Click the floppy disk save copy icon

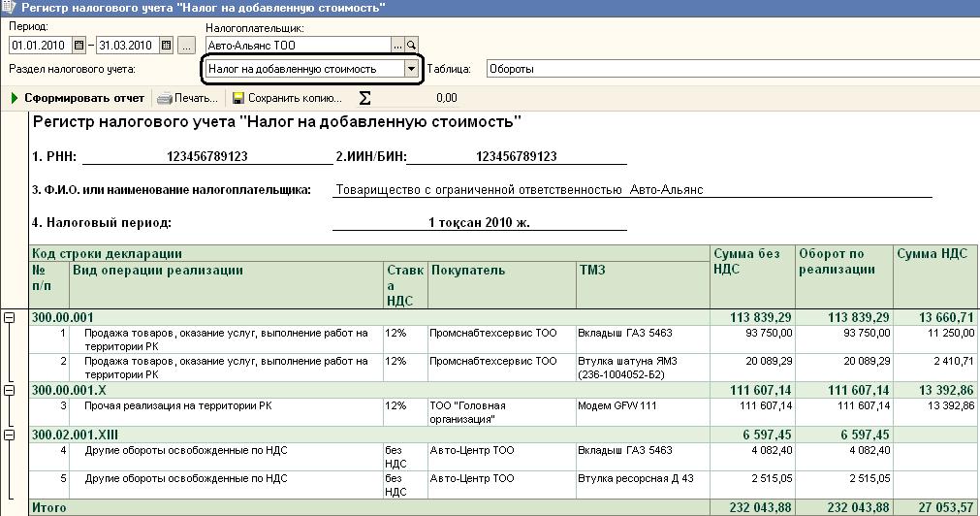237,98
